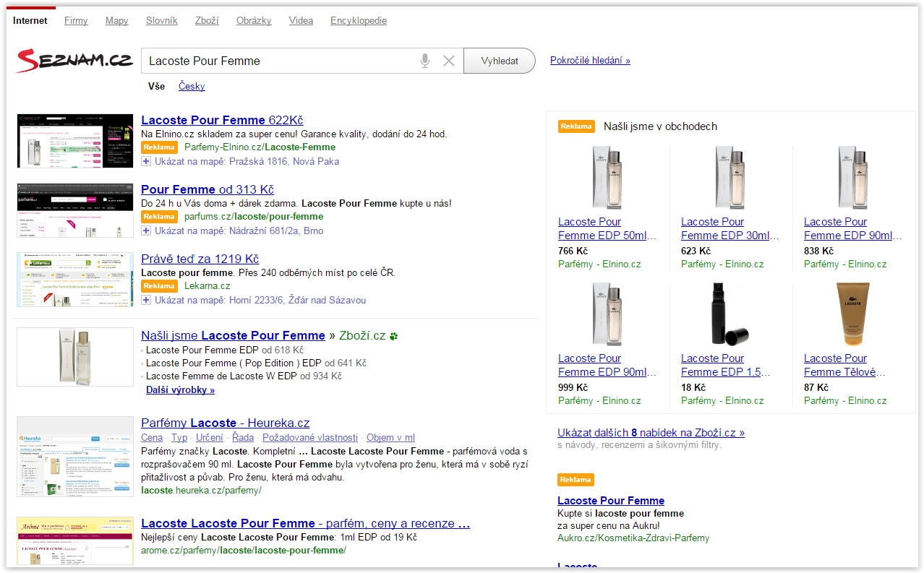
Task: Open Právě teď za 1219 Kč ad
Action: click(200, 259)
